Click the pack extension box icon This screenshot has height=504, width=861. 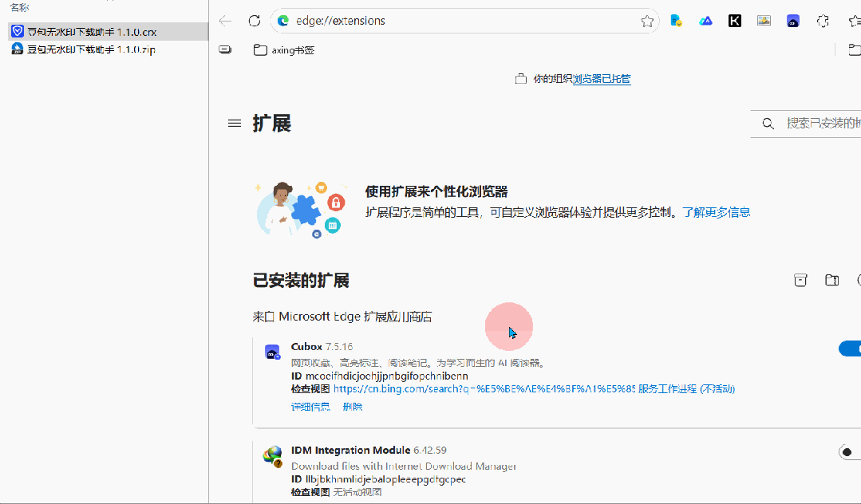pos(800,280)
